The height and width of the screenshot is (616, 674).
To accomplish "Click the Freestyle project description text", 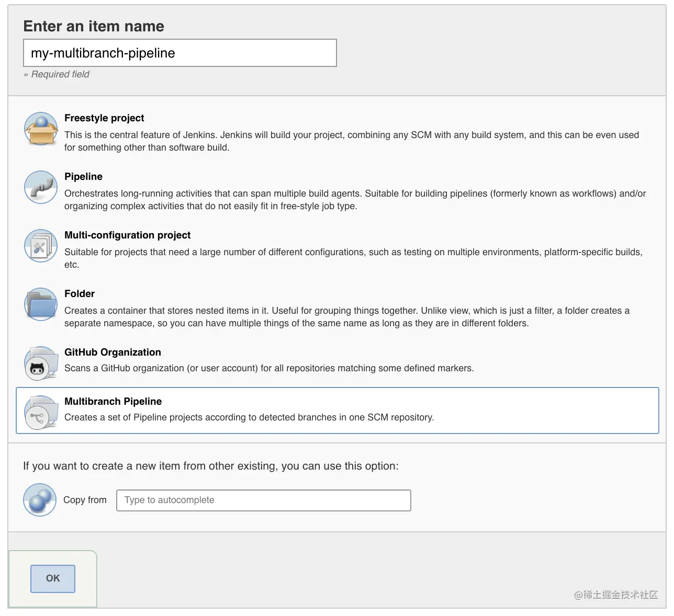I will 352,141.
